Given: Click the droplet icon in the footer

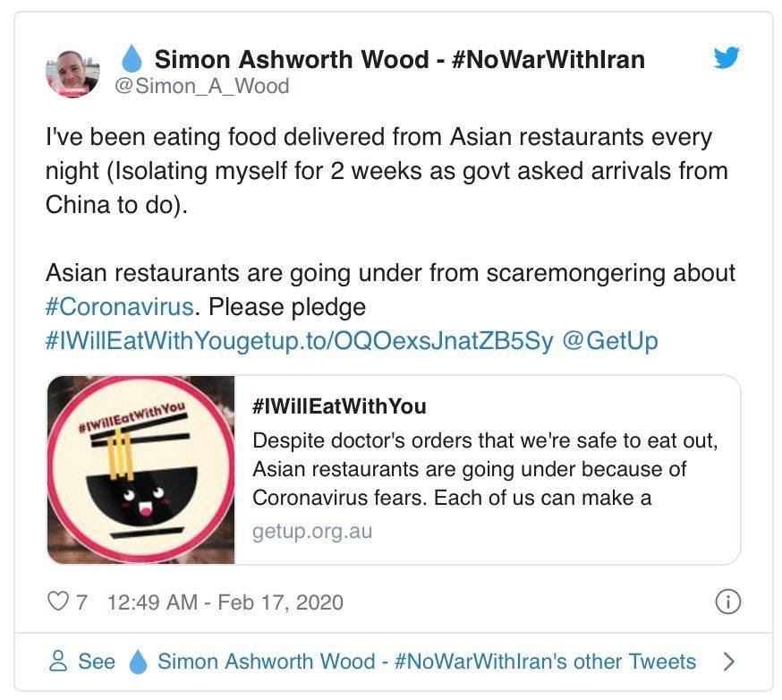Looking at the screenshot, I should click(x=138, y=662).
